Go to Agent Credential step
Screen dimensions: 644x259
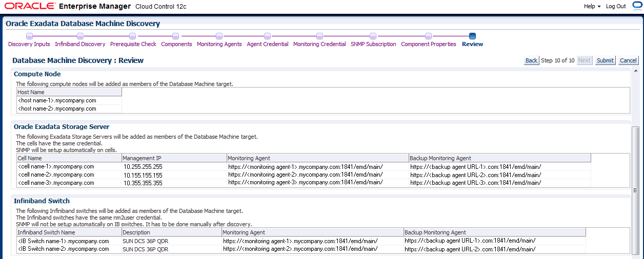268,44
